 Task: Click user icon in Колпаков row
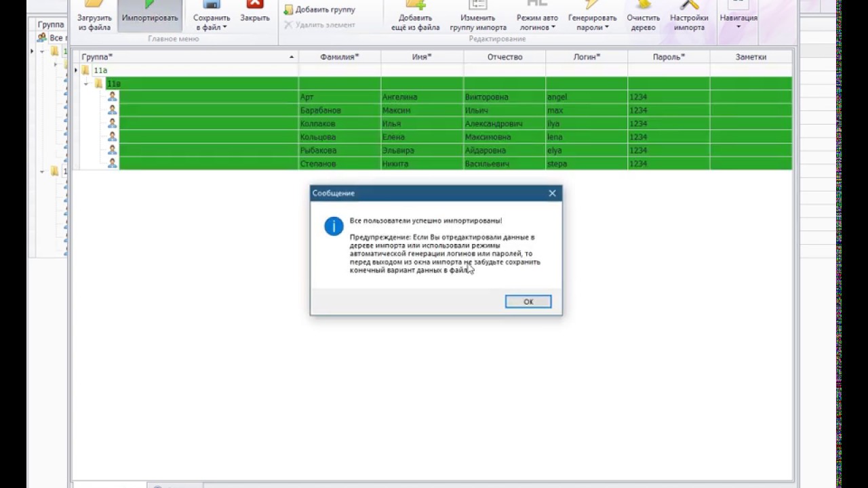click(x=112, y=123)
